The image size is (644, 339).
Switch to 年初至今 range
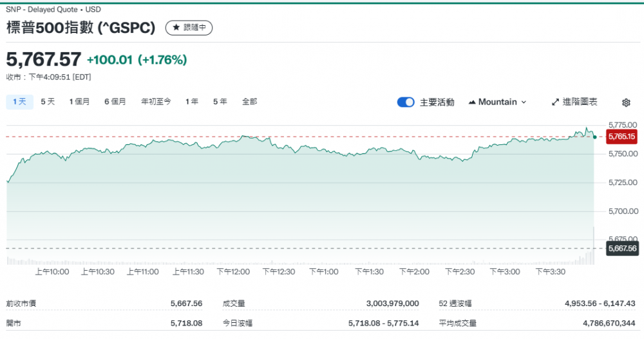pyautogui.click(x=156, y=101)
